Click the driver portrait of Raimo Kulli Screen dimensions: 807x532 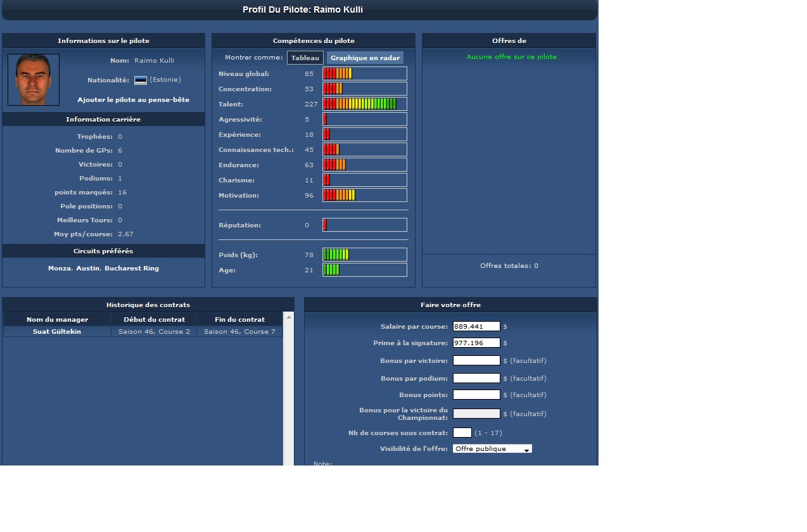[34, 80]
